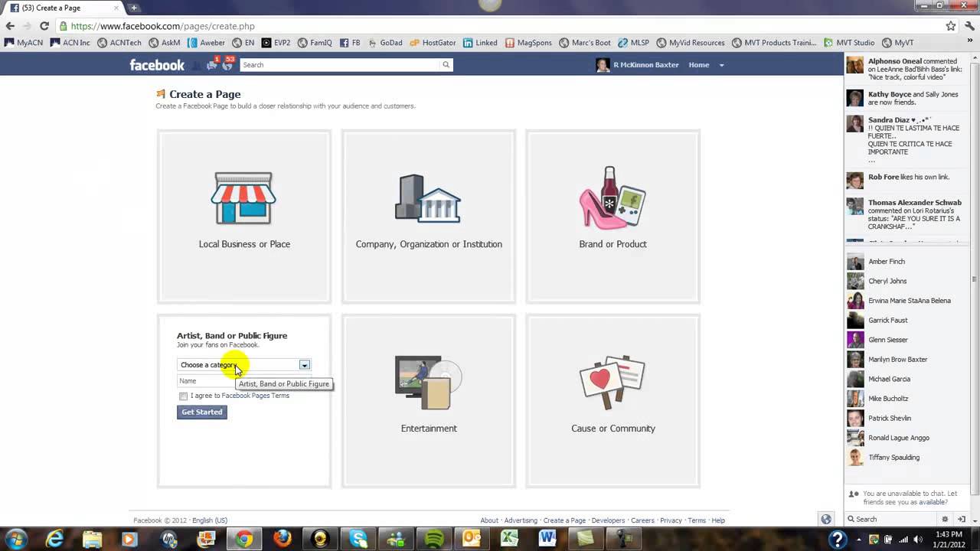The height and width of the screenshot is (551, 980).
Task: Launch Internet Explorer from the taskbar
Action: 54,539
